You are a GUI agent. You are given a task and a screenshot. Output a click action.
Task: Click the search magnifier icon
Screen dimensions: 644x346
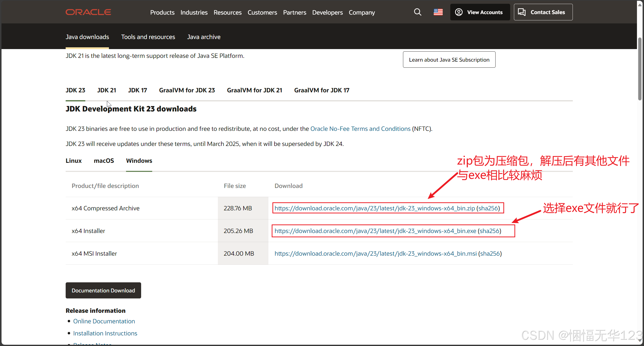click(x=418, y=12)
